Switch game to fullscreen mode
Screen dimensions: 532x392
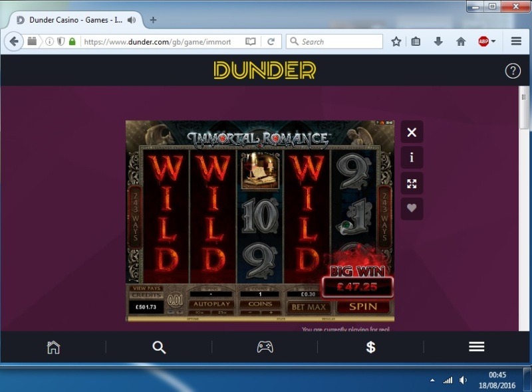point(412,183)
